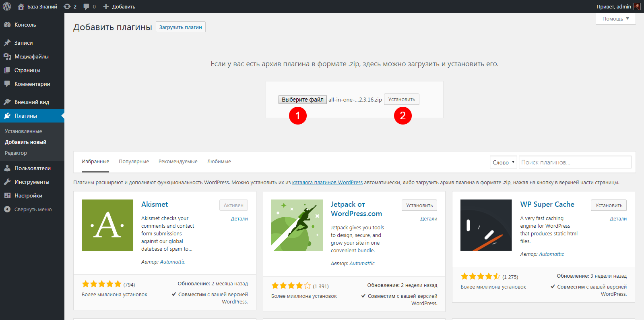
Task: Open the Akismet plugin title link
Action: point(155,204)
